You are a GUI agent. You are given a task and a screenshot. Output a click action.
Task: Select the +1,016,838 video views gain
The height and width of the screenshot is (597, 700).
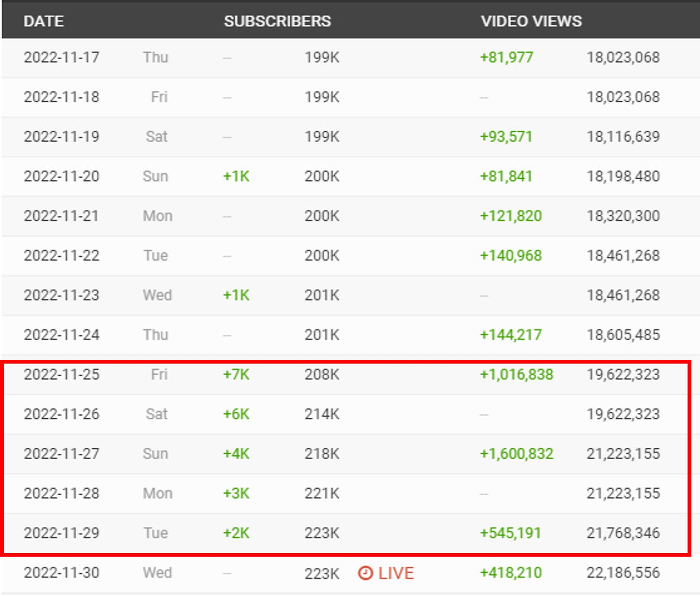coord(516,374)
